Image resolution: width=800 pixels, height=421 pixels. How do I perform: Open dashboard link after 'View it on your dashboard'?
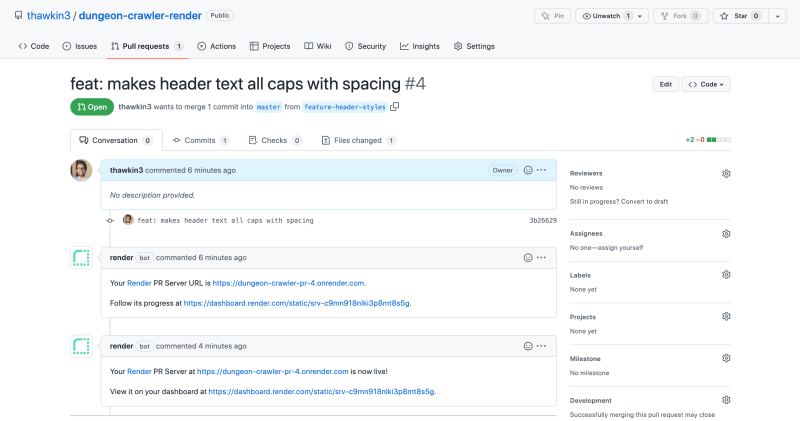(x=321, y=391)
